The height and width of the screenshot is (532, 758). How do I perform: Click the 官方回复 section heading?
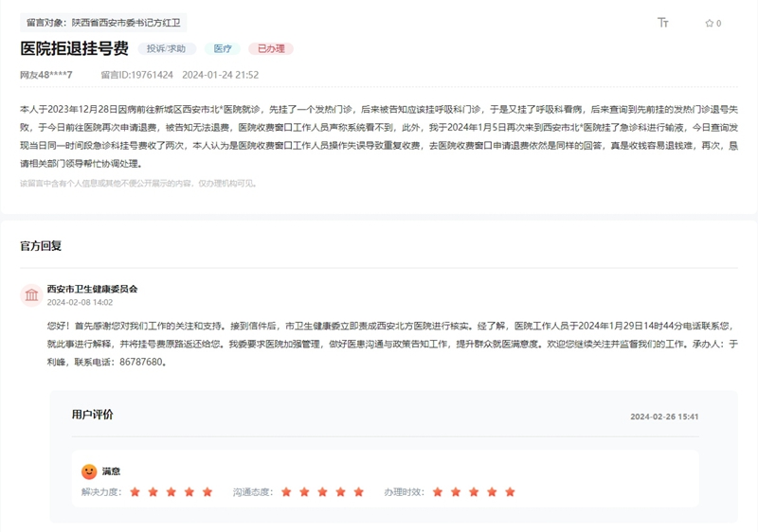click(41, 246)
